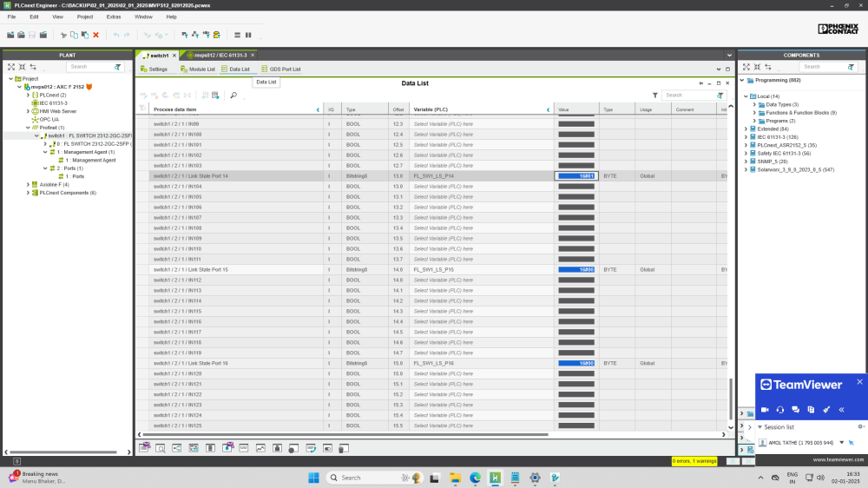
Task: Open the GDS Port List view
Action: (280, 69)
